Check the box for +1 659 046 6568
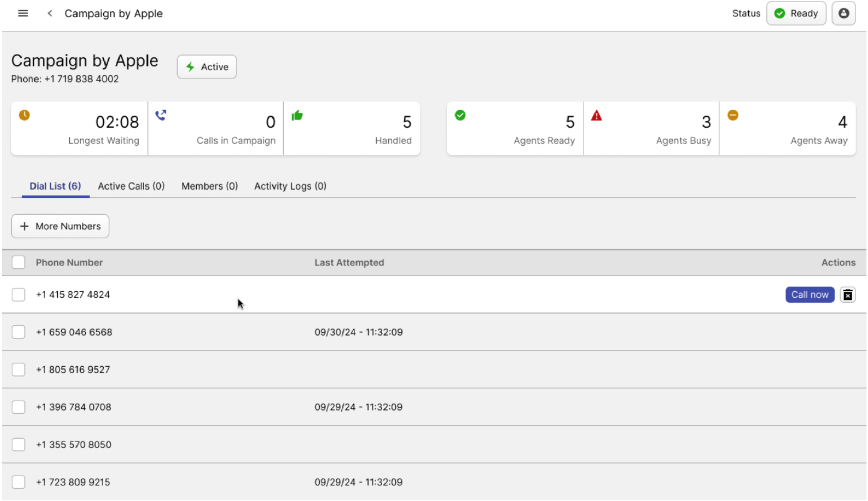This screenshot has width=868, height=501. (18, 332)
